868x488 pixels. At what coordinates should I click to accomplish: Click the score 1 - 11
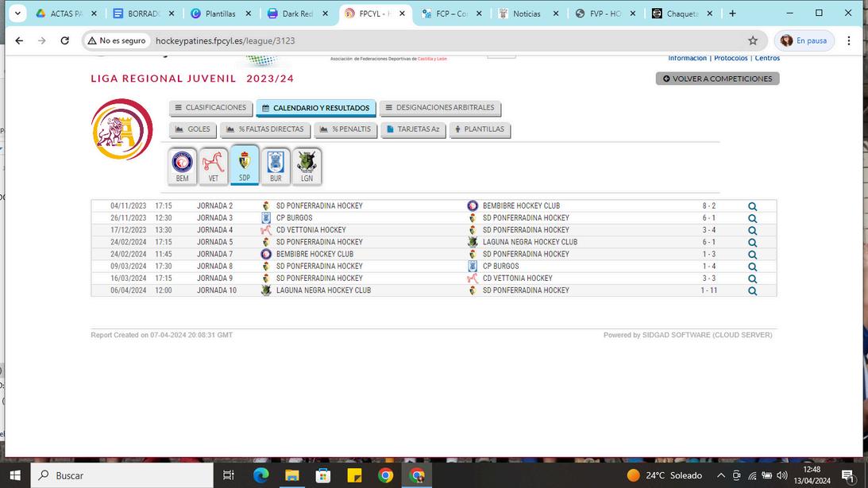click(708, 290)
